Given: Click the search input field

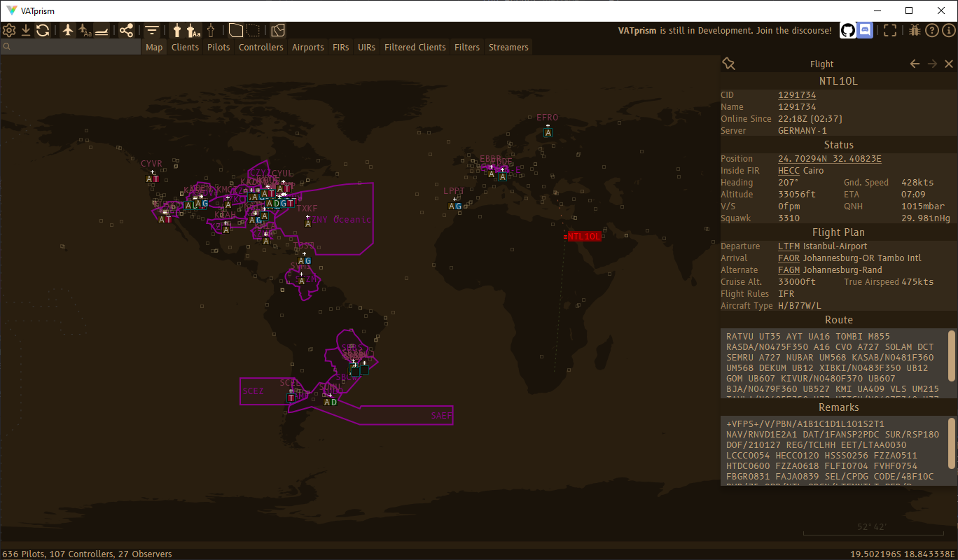Looking at the screenshot, I should pos(71,47).
